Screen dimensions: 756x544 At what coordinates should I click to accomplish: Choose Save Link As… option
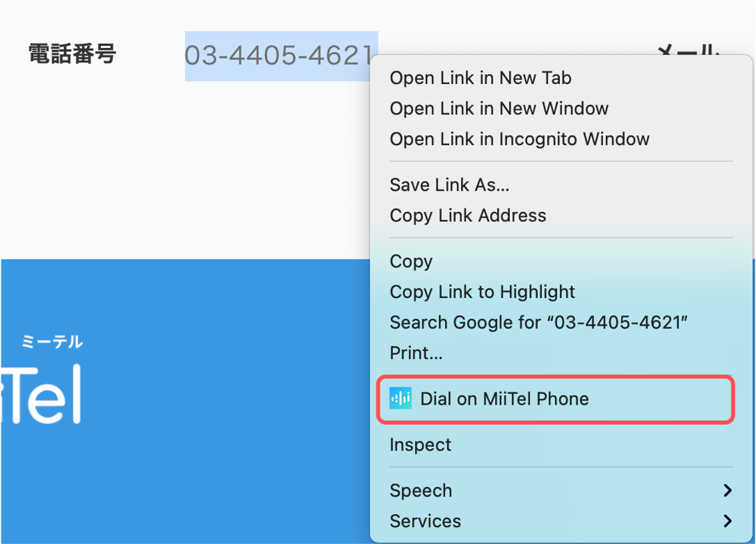[449, 185]
